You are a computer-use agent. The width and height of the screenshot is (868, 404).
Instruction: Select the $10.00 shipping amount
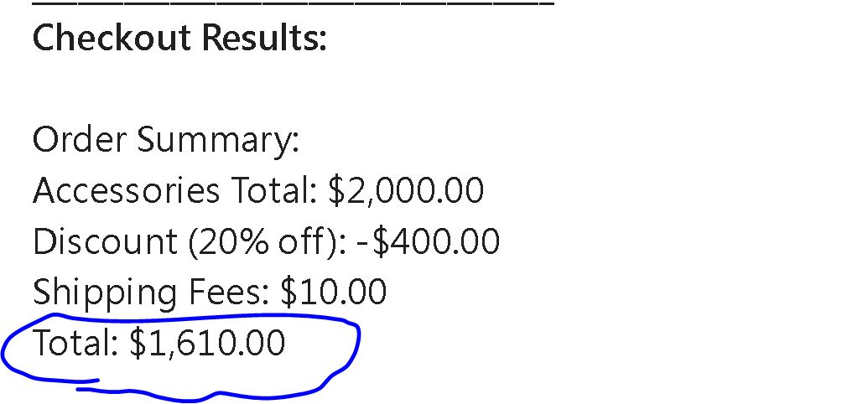333,293
